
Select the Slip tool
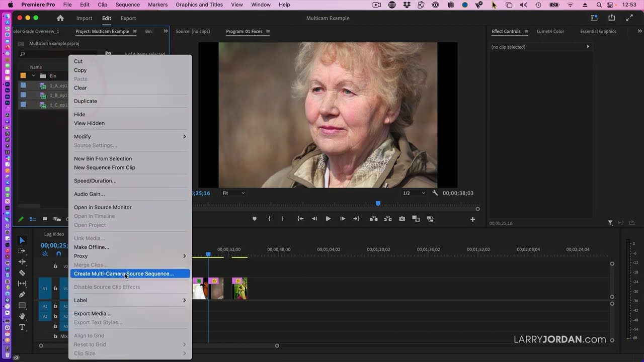[x=22, y=284]
